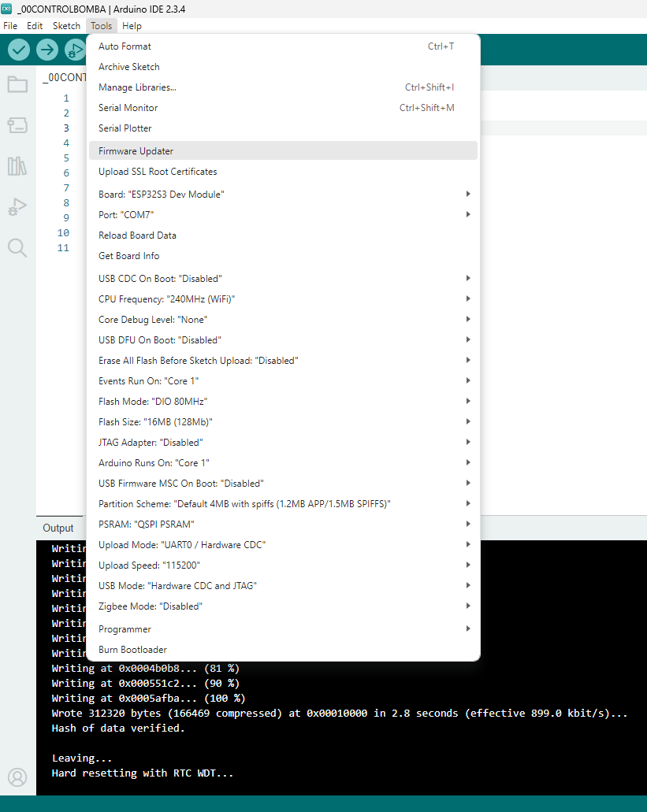Open the Boards Manager sidebar icon
647x812 pixels.
tap(17, 125)
